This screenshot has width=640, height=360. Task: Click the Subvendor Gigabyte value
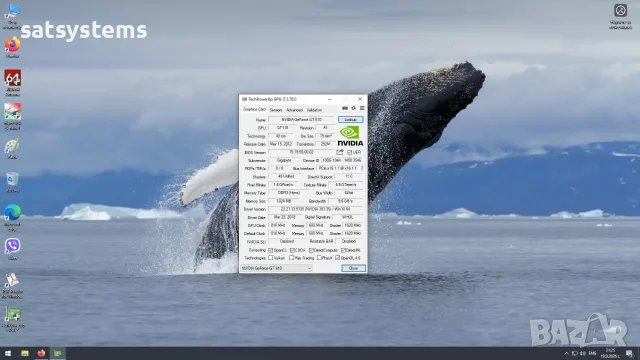284,160
